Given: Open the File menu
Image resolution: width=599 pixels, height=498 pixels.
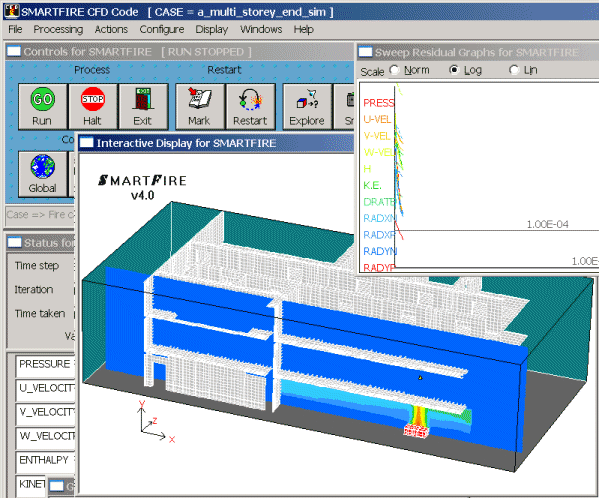Looking at the screenshot, I should [x=15, y=29].
